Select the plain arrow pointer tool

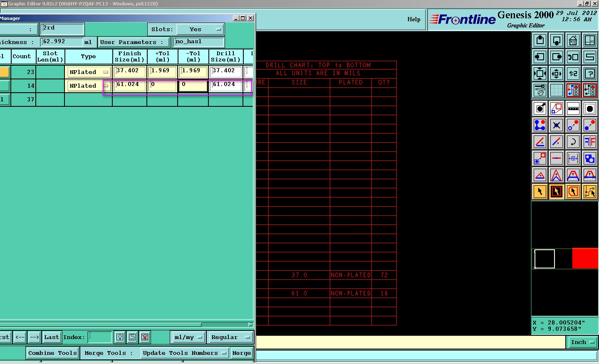click(540, 192)
